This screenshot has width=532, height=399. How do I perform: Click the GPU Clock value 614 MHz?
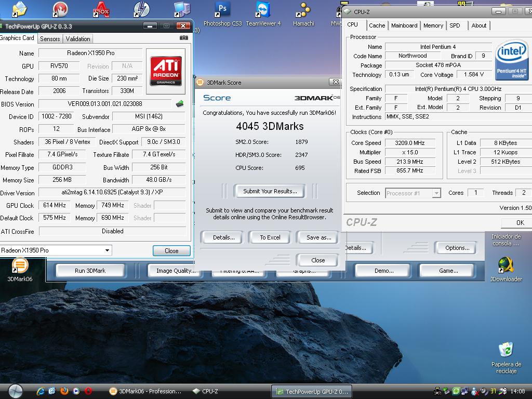click(x=54, y=205)
